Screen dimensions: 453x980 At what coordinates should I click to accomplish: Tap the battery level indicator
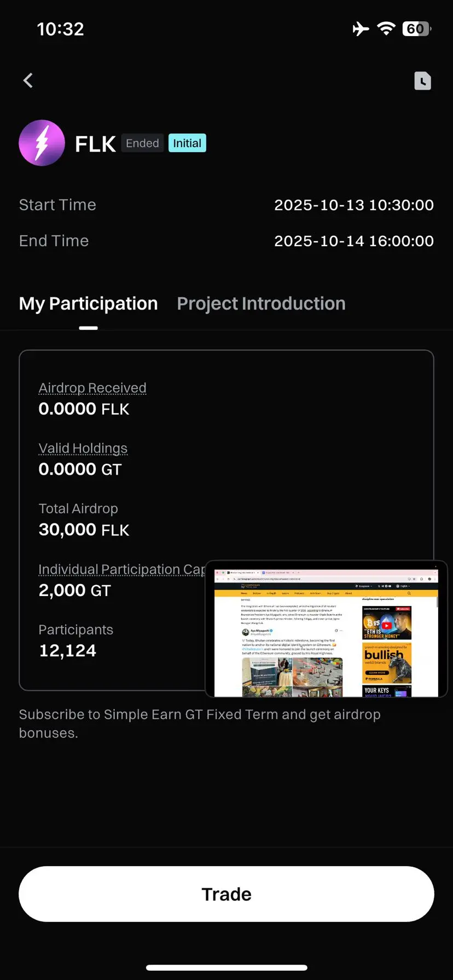click(417, 28)
